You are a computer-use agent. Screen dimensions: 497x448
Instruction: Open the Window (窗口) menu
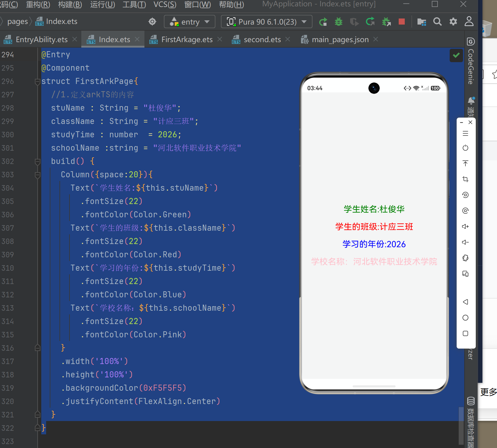tap(198, 5)
